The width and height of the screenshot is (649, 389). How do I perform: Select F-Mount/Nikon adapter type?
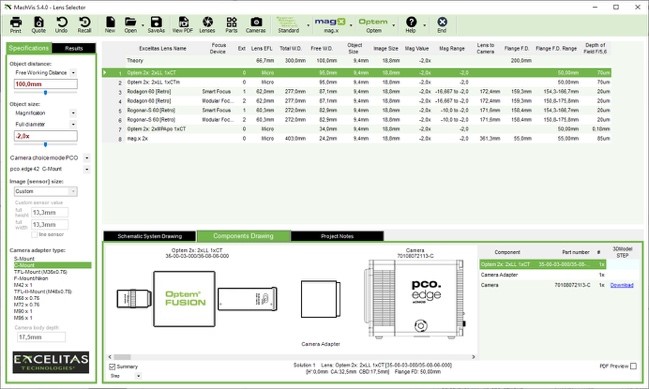point(31,279)
